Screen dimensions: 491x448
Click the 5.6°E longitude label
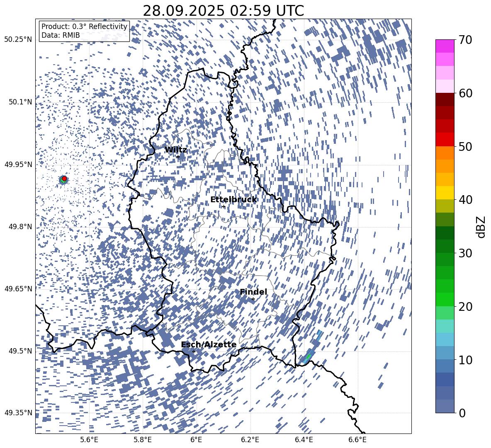89,440
